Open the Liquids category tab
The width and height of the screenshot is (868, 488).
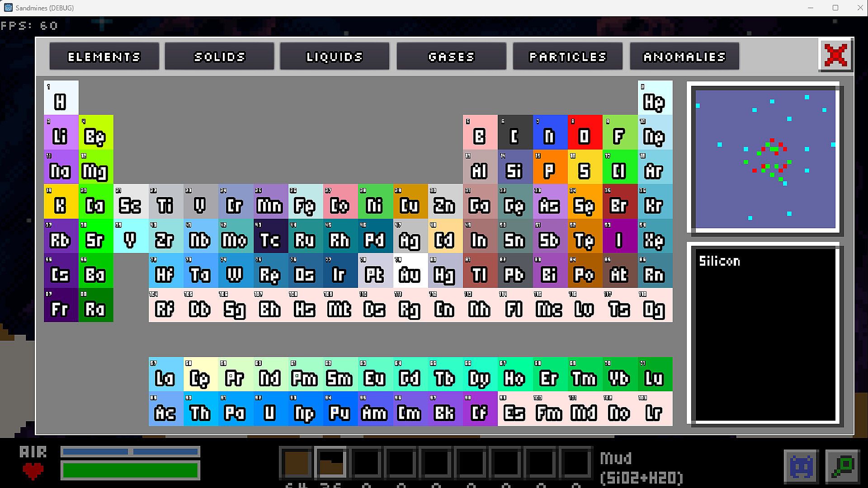335,56
